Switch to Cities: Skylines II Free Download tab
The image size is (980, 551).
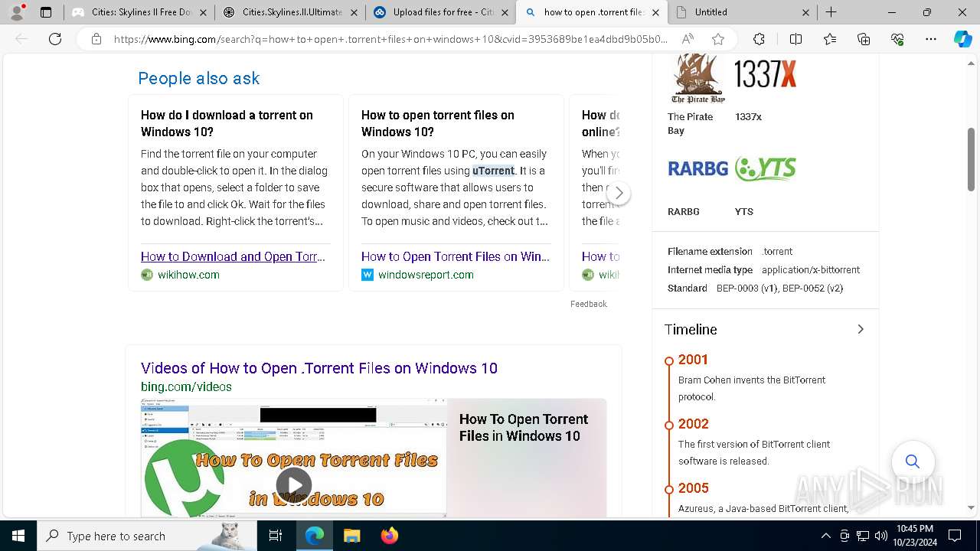tap(139, 12)
